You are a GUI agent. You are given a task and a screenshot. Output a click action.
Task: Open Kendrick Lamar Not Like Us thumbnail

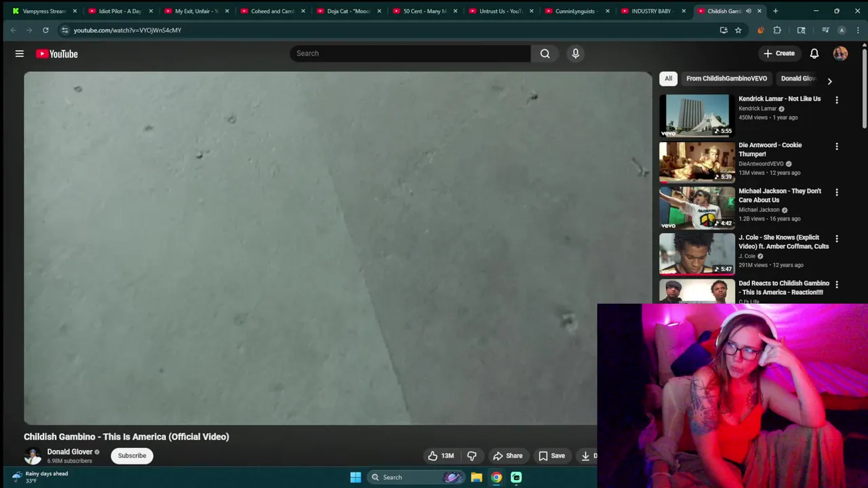click(697, 116)
